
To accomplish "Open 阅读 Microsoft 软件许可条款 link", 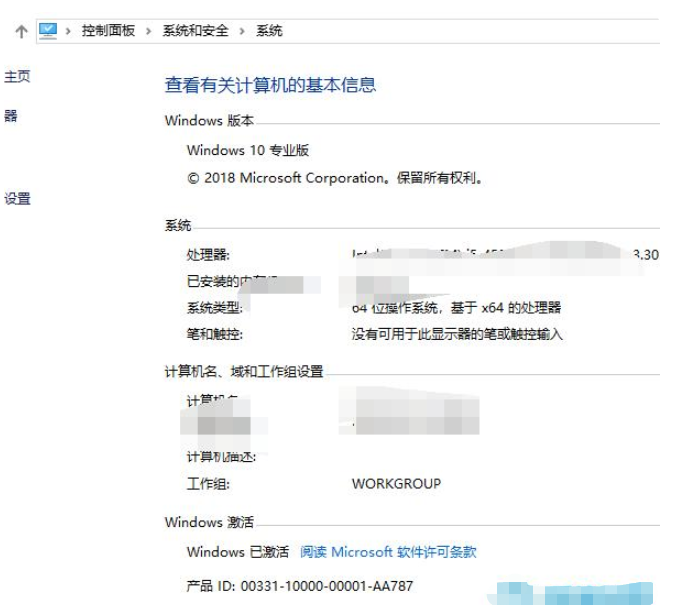I will (388, 552).
